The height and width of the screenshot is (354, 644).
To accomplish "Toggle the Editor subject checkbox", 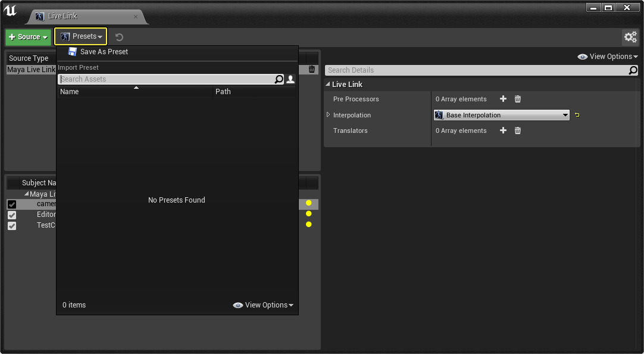I will click(12, 215).
